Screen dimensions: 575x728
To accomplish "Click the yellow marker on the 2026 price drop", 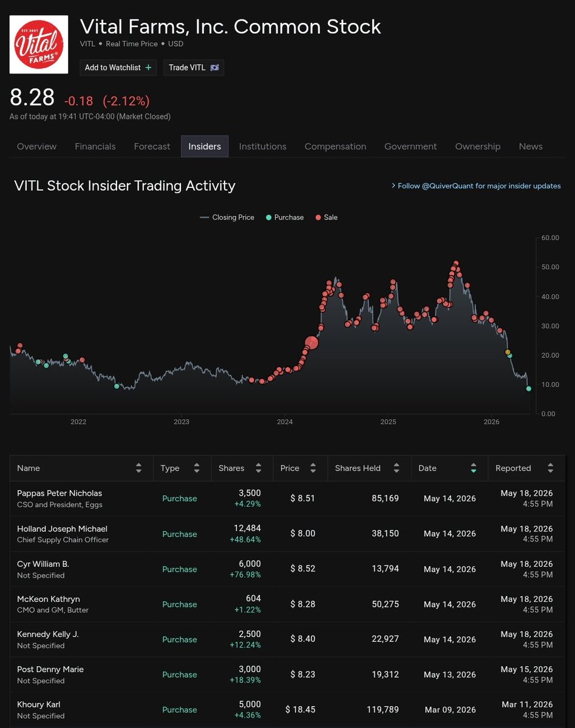I will pos(508,352).
